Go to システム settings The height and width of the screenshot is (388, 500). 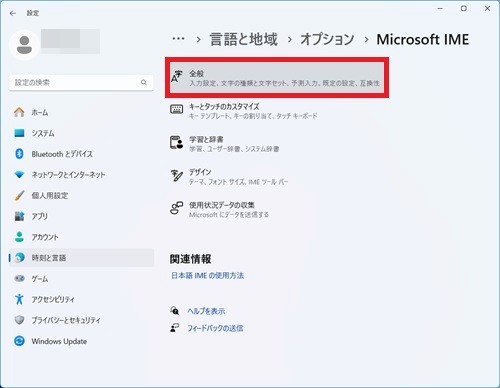(82, 133)
